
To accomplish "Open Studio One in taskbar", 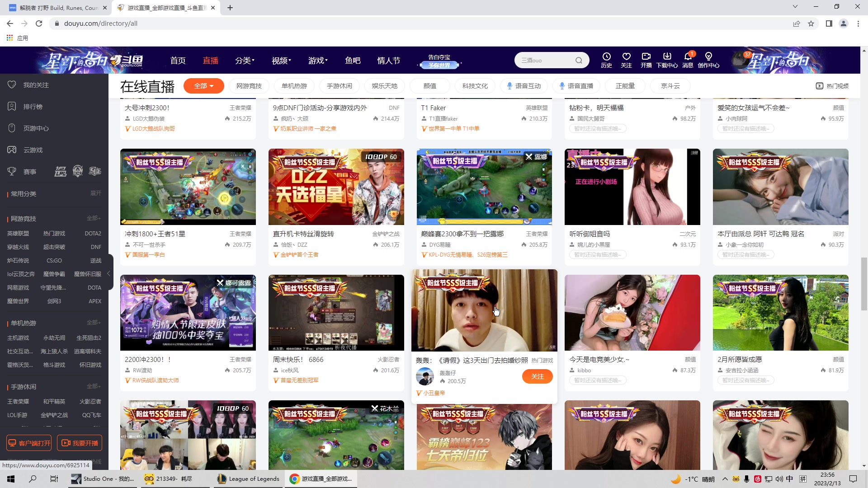I will [x=103, y=479].
